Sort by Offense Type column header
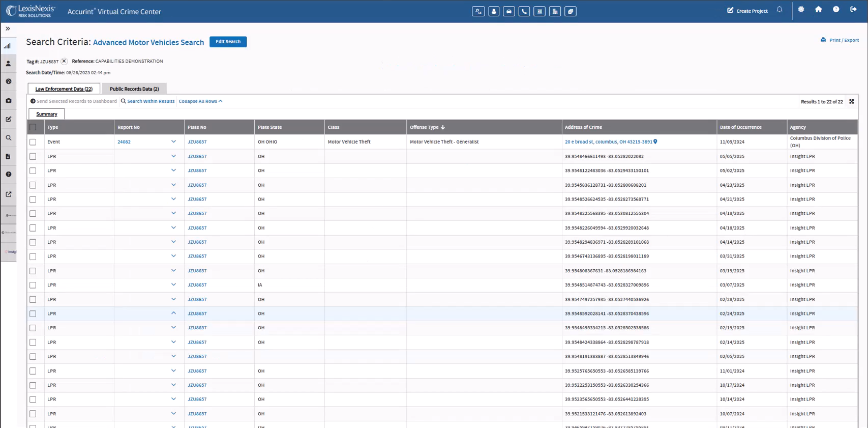This screenshot has height=428, width=868. [427, 127]
